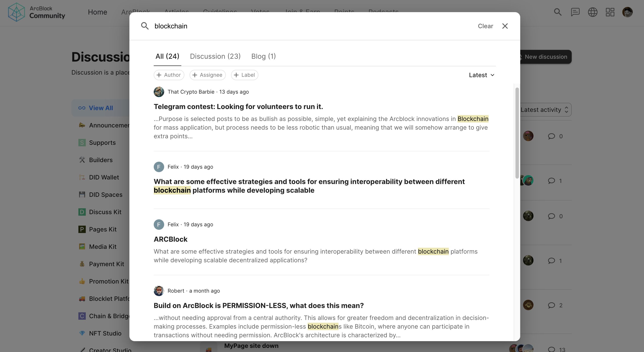Add an Author filter
644x352 pixels.
click(x=169, y=75)
